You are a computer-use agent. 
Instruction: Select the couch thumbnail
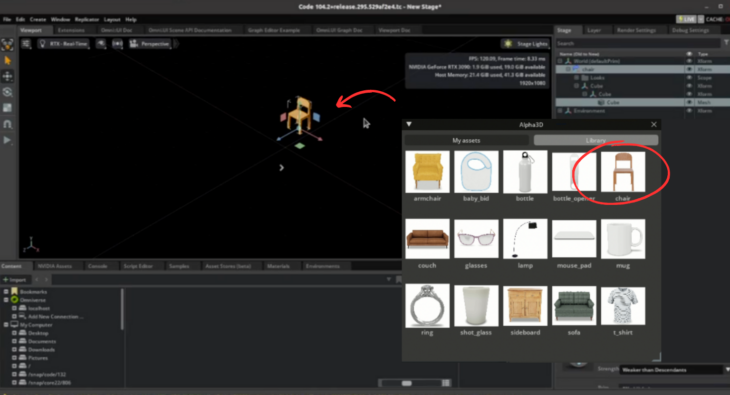[x=427, y=238]
